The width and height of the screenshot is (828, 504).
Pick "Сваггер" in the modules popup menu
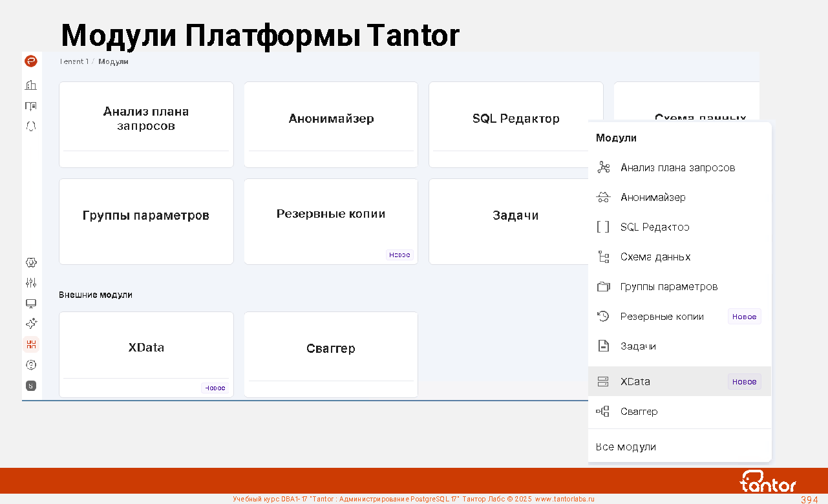coord(639,412)
